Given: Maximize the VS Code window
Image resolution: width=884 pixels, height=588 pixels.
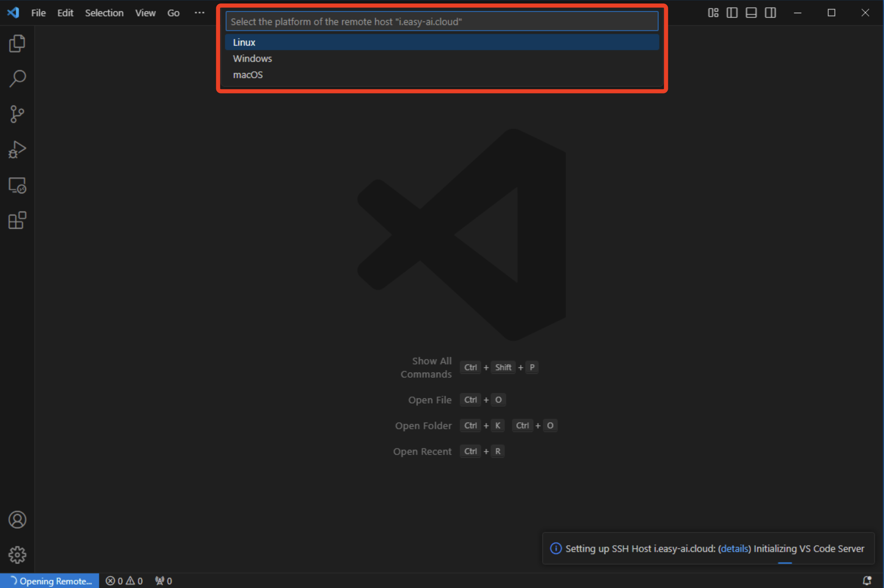Looking at the screenshot, I should tap(831, 13).
